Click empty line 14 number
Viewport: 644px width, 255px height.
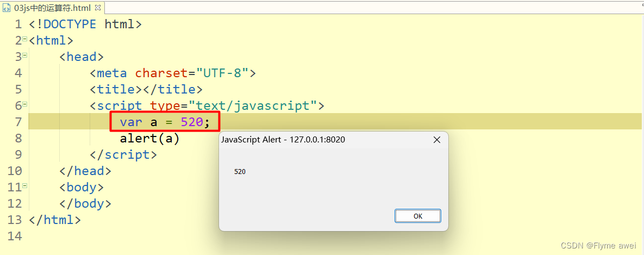(x=15, y=236)
